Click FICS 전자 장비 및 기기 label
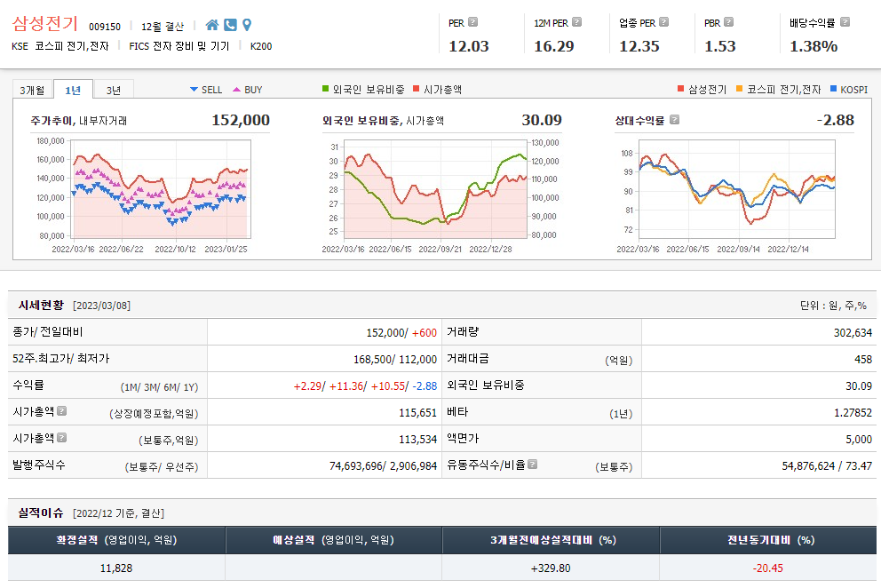This screenshot has width=881, height=588. (x=179, y=46)
